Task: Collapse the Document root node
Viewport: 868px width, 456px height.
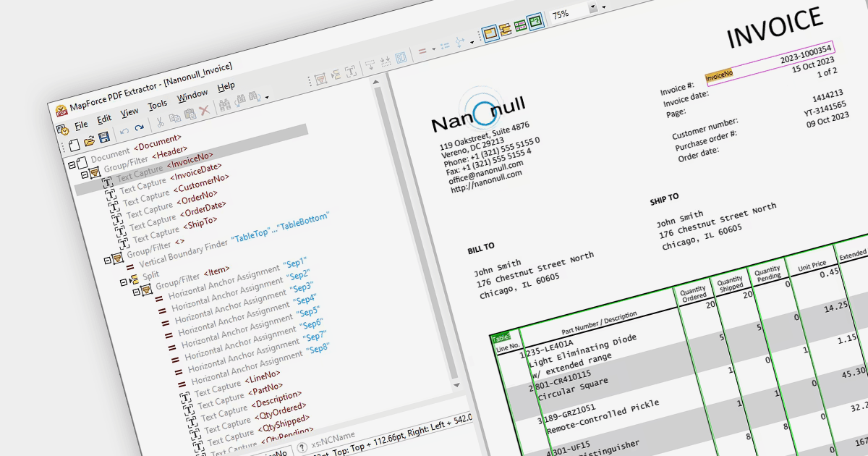Action: (72, 165)
